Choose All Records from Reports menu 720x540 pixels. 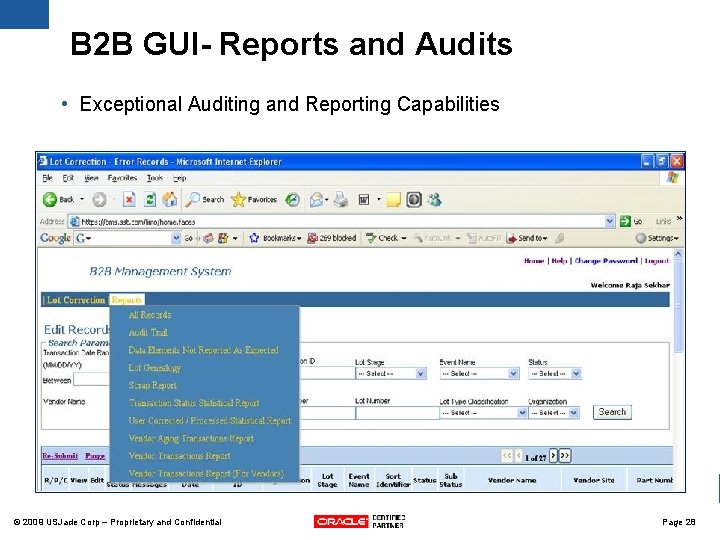coord(150,315)
